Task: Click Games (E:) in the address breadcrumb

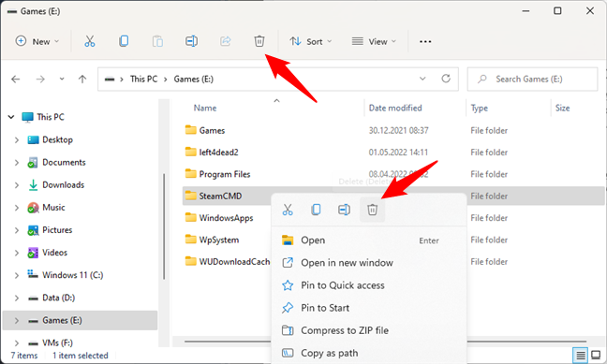Action: coord(193,79)
